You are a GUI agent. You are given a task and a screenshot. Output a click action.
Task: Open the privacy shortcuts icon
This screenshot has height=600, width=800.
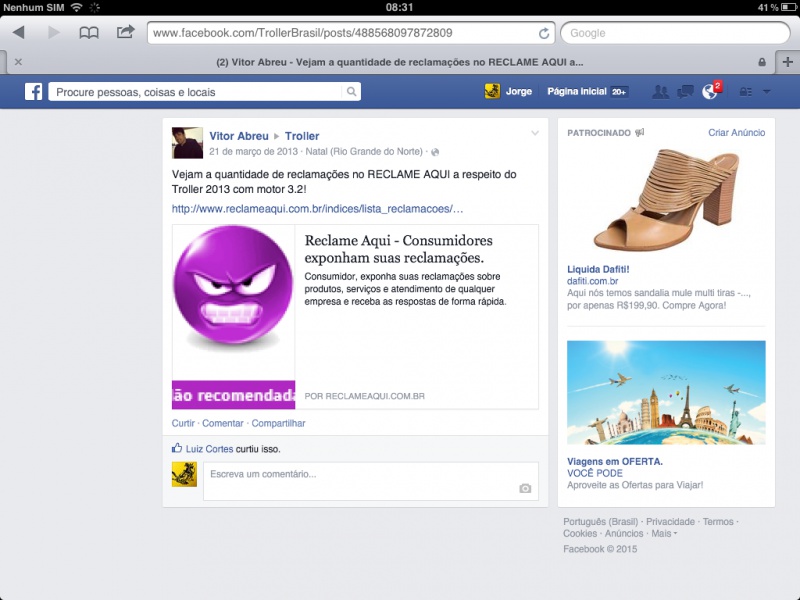point(745,92)
